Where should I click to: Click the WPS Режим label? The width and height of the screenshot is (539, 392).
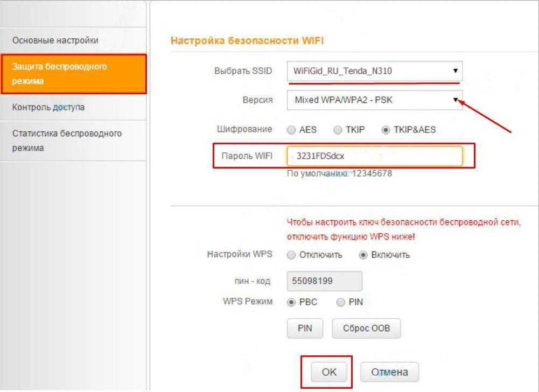tap(248, 302)
